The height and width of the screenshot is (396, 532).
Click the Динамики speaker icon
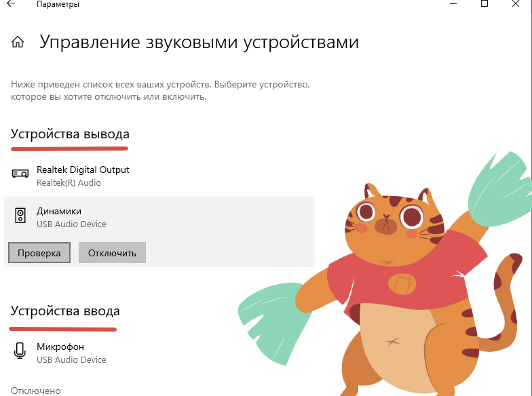[20, 216]
